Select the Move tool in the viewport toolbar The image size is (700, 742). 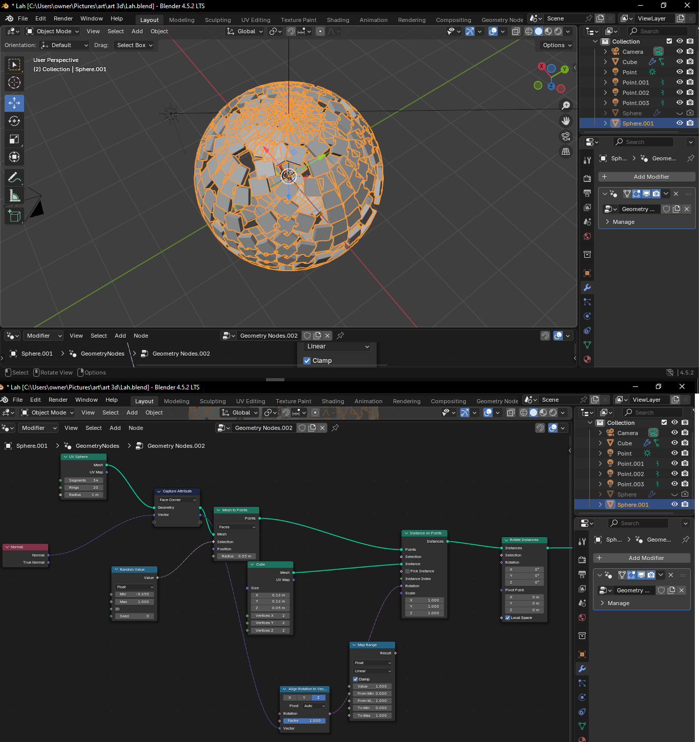click(x=14, y=103)
